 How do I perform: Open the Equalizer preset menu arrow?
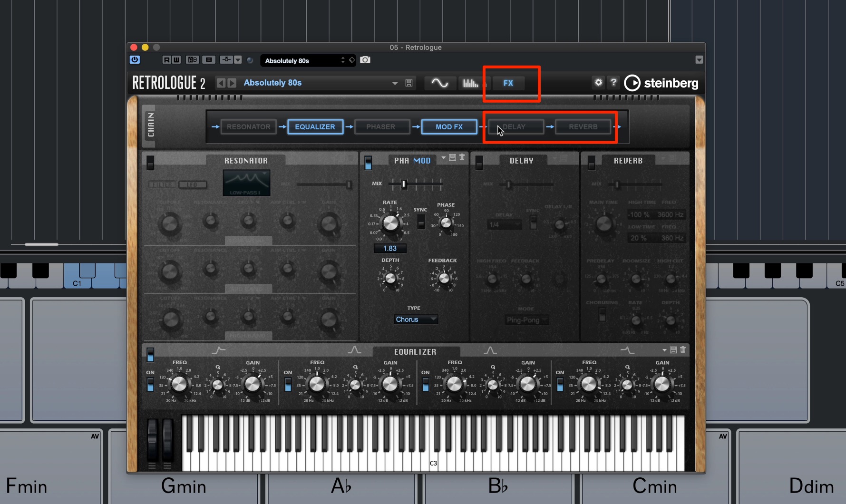pyautogui.click(x=664, y=350)
